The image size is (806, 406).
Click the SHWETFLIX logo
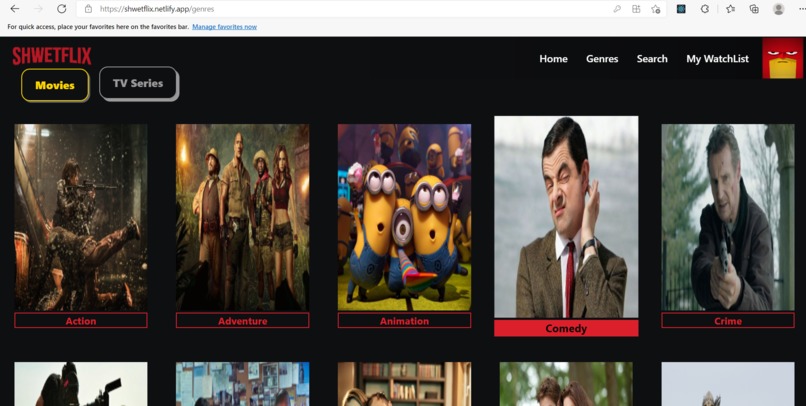click(52, 56)
